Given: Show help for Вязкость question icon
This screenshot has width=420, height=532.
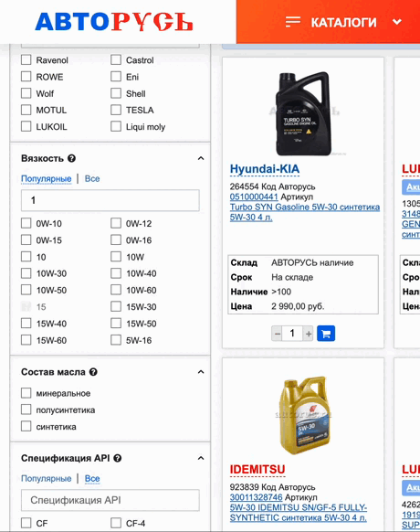Looking at the screenshot, I should 71,158.
